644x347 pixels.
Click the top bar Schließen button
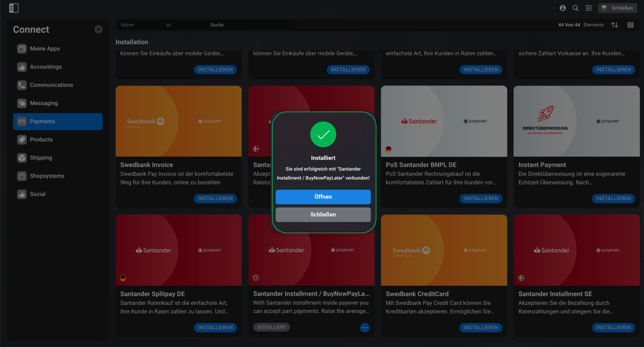618,8
